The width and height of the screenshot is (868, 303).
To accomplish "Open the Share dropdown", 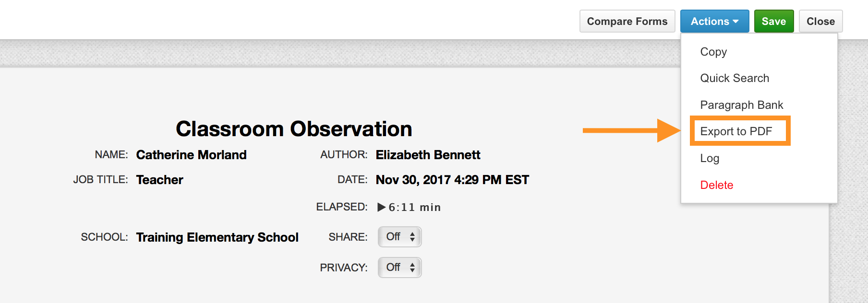I will pos(399,237).
